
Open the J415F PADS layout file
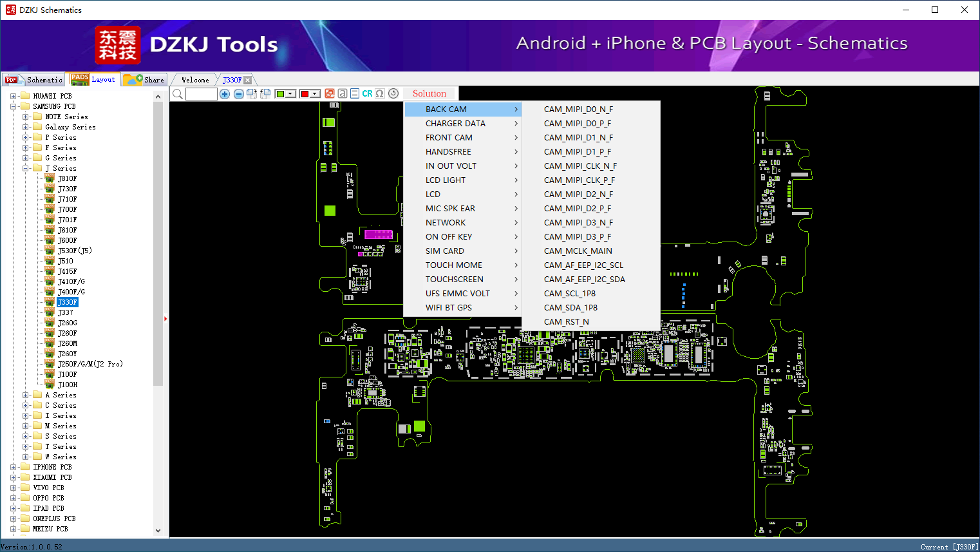[x=67, y=271]
